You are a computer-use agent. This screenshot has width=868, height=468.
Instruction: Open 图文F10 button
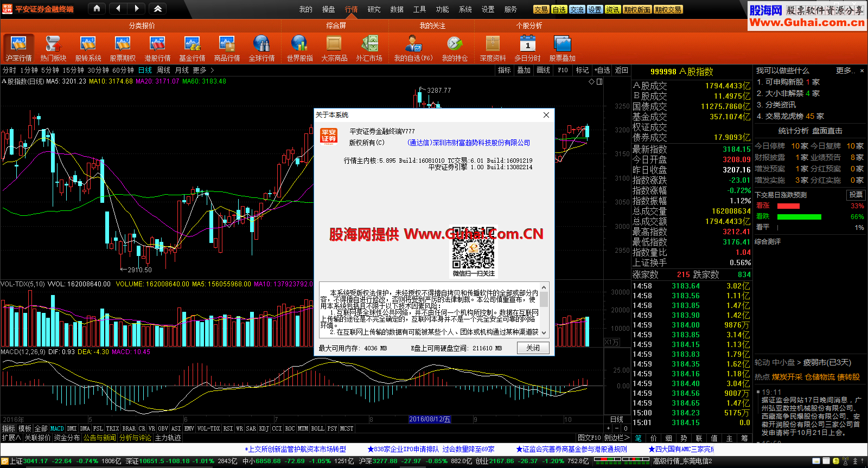(589, 438)
